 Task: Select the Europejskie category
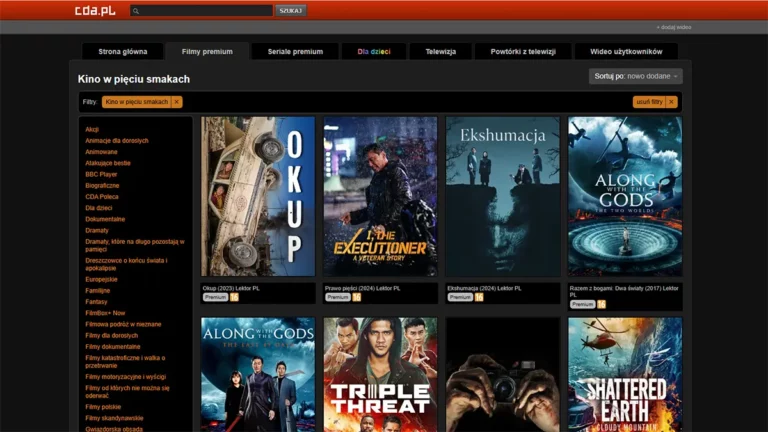coord(101,280)
